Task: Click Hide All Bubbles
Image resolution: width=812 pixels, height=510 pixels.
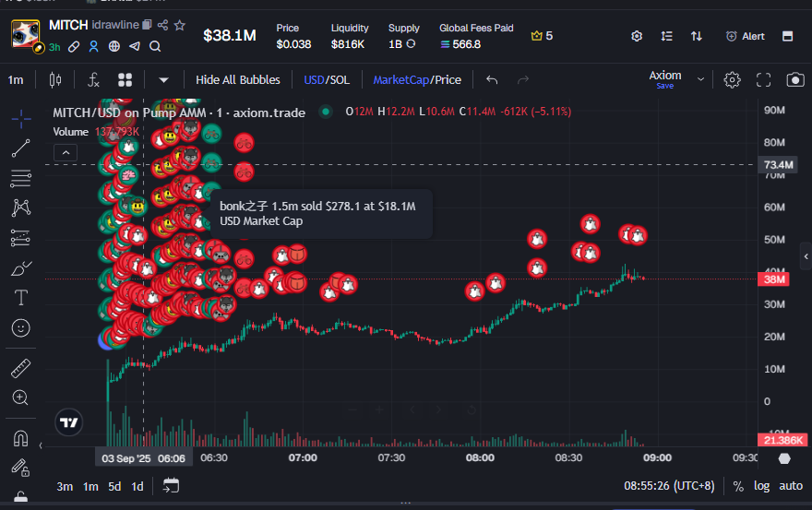Action: 238,79
